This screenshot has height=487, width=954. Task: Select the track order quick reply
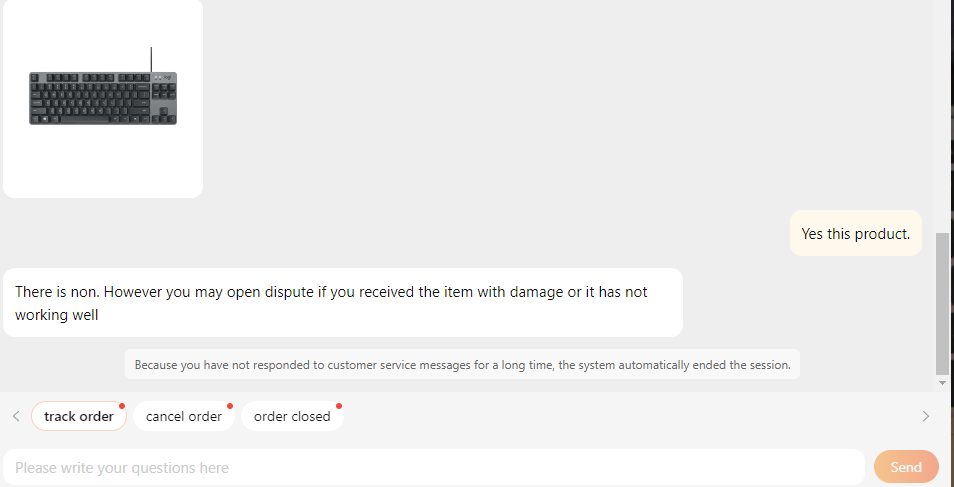(x=79, y=416)
